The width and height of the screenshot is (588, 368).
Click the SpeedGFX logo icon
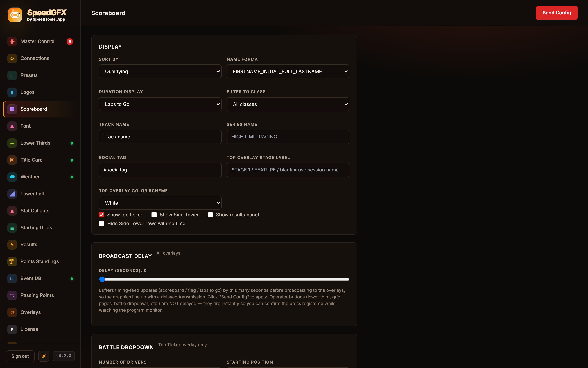tap(15, 15)
